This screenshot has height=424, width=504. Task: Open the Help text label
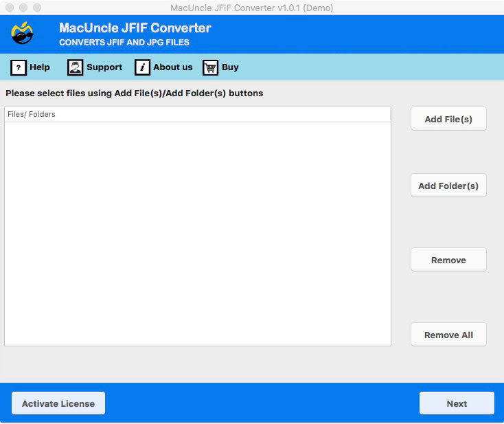pos(40,67)
